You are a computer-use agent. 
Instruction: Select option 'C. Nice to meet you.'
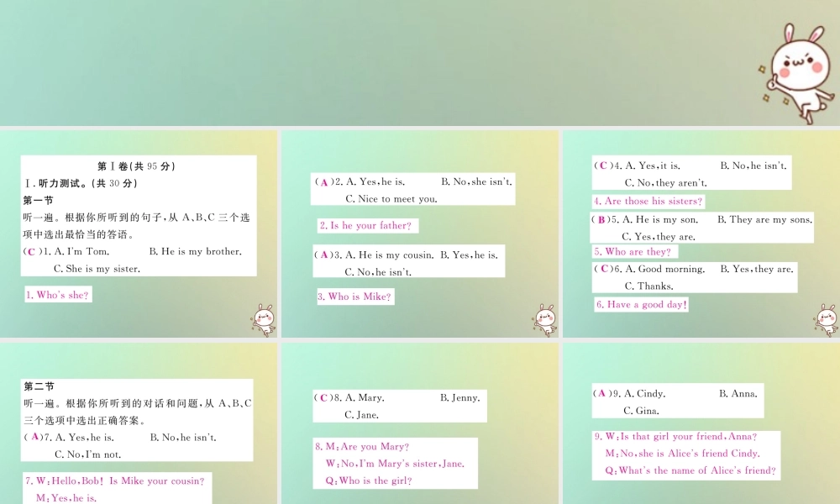click(x=391, y=199)
